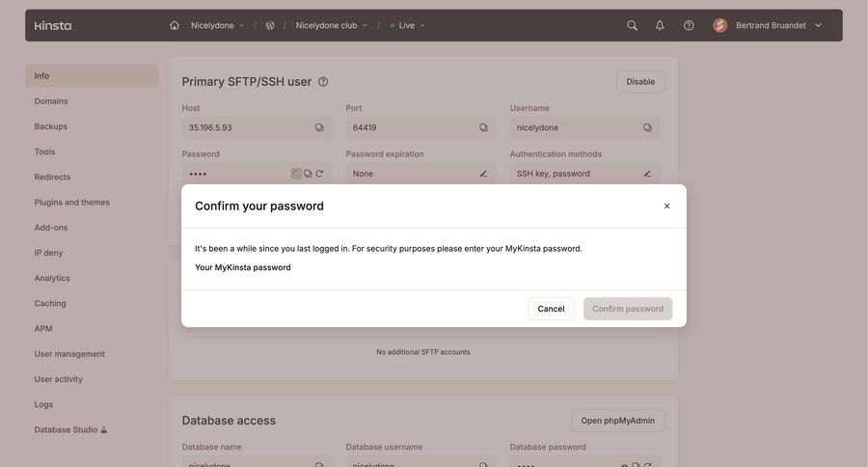Viewport: 868px width, 467px height.
Task: Expand the Nicelydone club site dropdown
Action: click(365, 25)
